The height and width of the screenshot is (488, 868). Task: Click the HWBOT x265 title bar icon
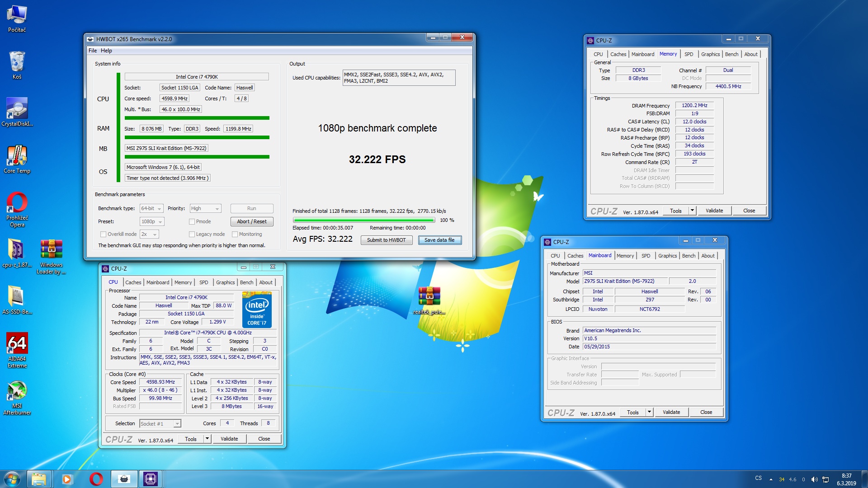(90, 39)
